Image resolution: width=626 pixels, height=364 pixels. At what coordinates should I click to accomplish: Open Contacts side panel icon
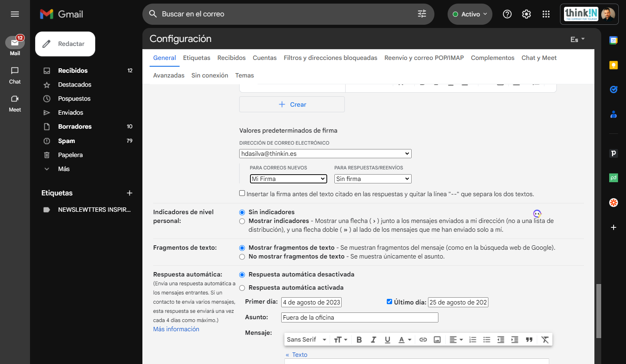click(613, 114)
